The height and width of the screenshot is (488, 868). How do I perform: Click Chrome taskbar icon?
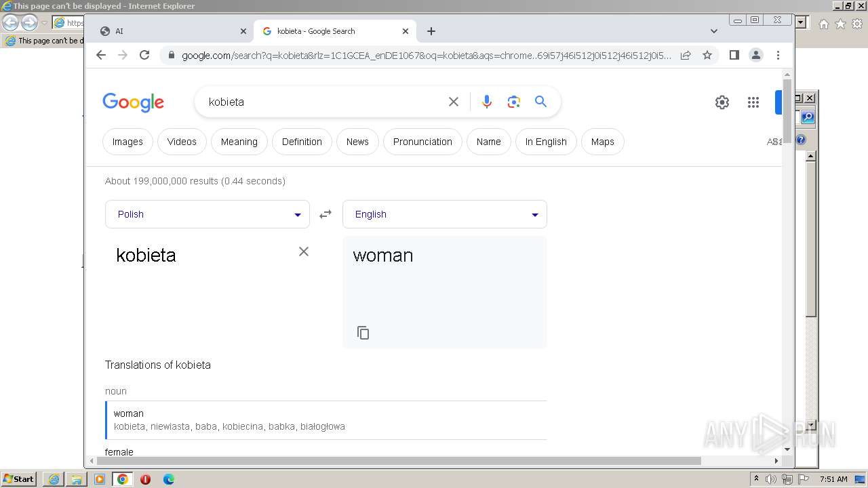pos(123,479)
